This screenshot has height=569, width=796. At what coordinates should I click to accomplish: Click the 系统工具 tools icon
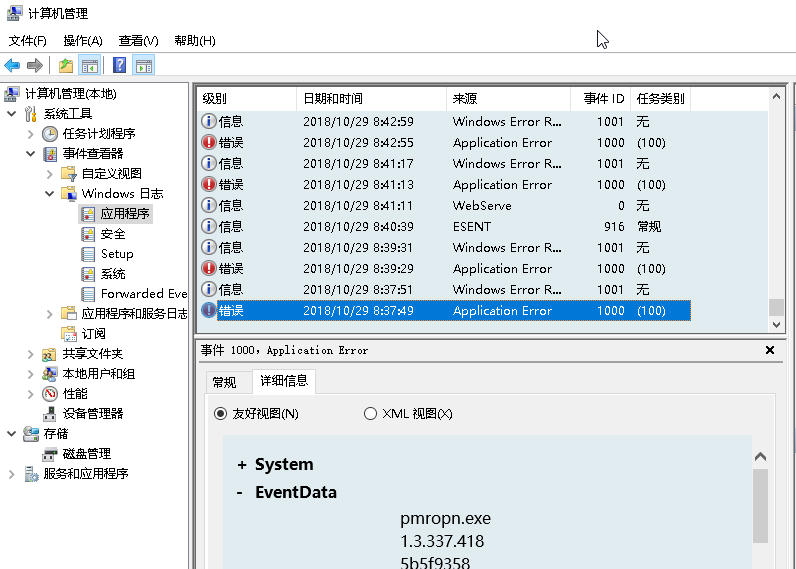coord(31,114)
